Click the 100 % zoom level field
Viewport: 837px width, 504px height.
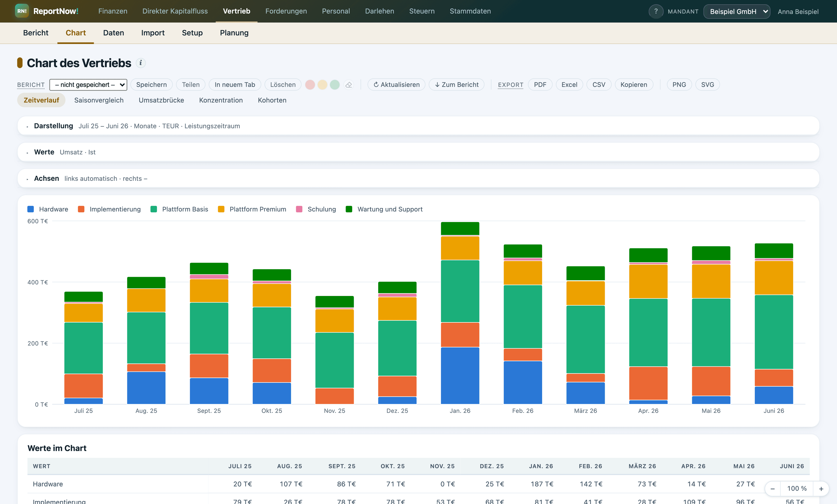[x=797, y=488]
